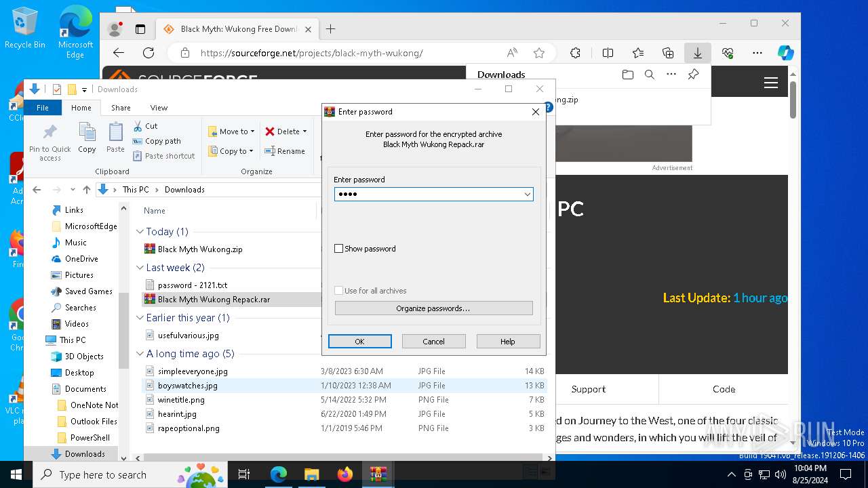Screen dimensions: 868x488
Task: Open Explorer quick access toolbar dropdown
Action: pyautogui.click(x=85, y=89)
